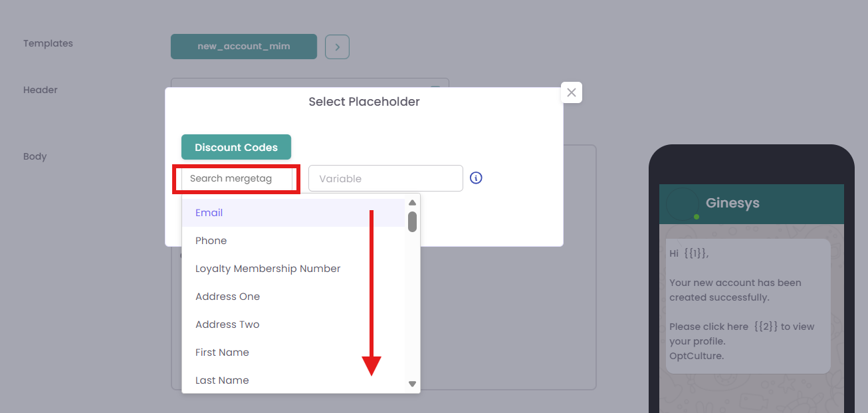This screenshot has height=413, width=868.
Task: Select the Address Two mergetag
Action: click(227, 325)
